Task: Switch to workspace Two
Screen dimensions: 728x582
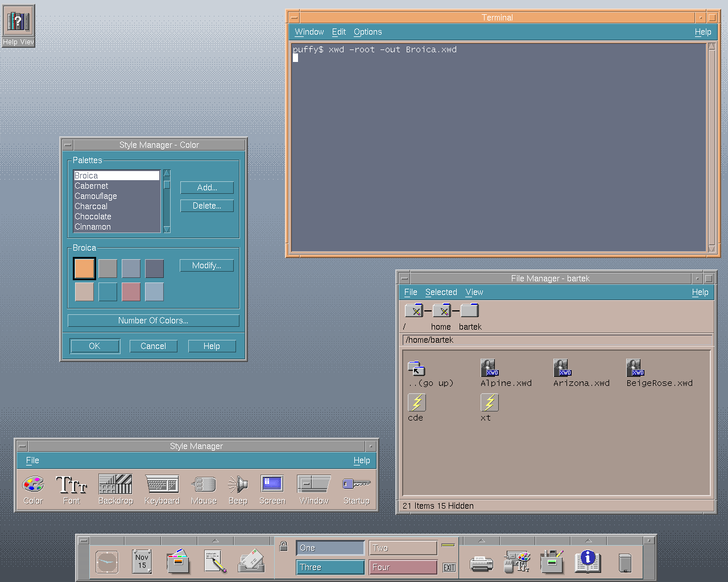Action: 403,548
